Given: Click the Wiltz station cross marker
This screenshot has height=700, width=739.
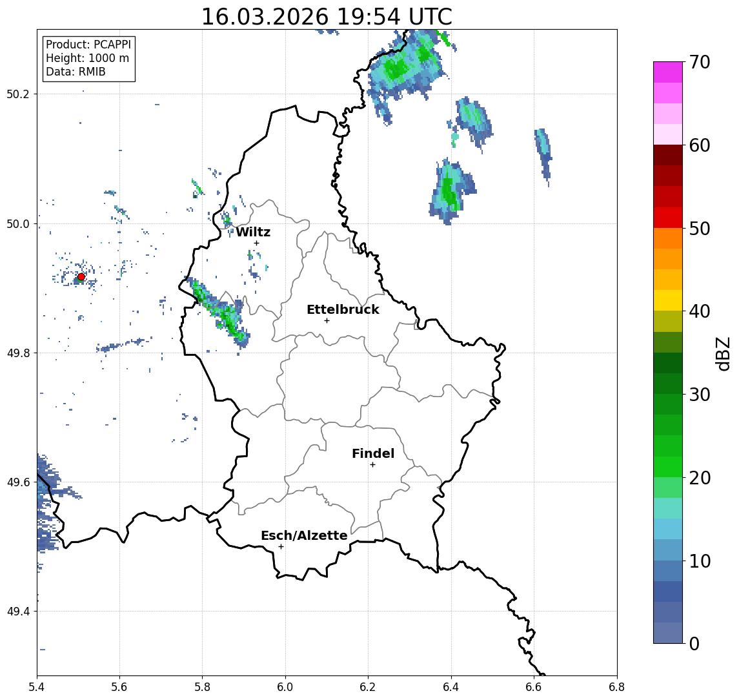Looking at the screenshot, I should click(x=256, y=243).
